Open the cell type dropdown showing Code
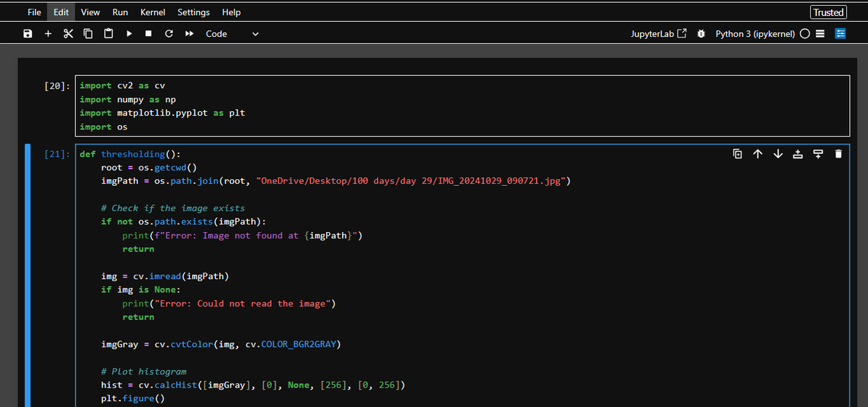The image size is (868, 407). click(231, 34)
